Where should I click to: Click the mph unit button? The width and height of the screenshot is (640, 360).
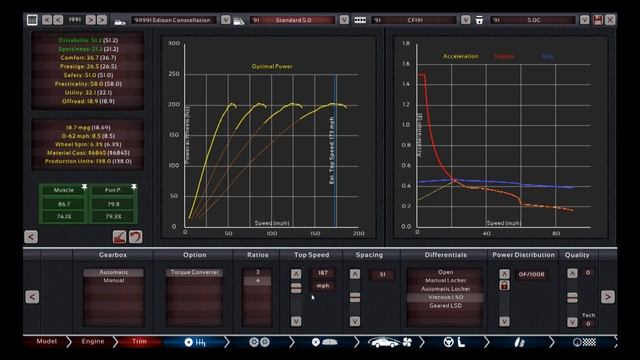pos(323,286)
